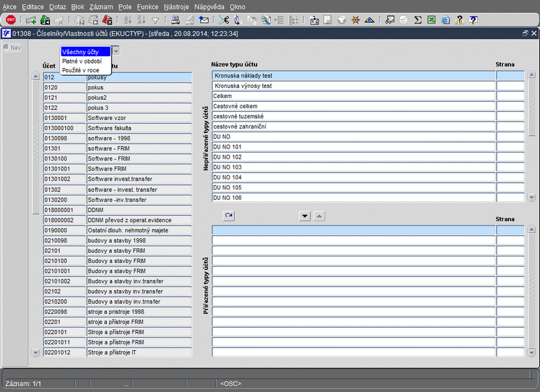Toggle the Nav radio button
Viewport: 540px width, 392px height.
pos(6,47)
